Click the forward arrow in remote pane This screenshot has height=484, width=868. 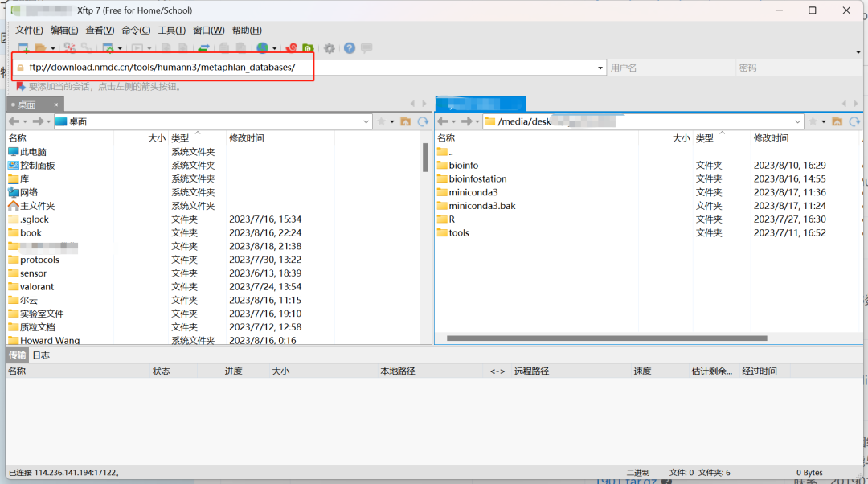[x=467, y=121]
